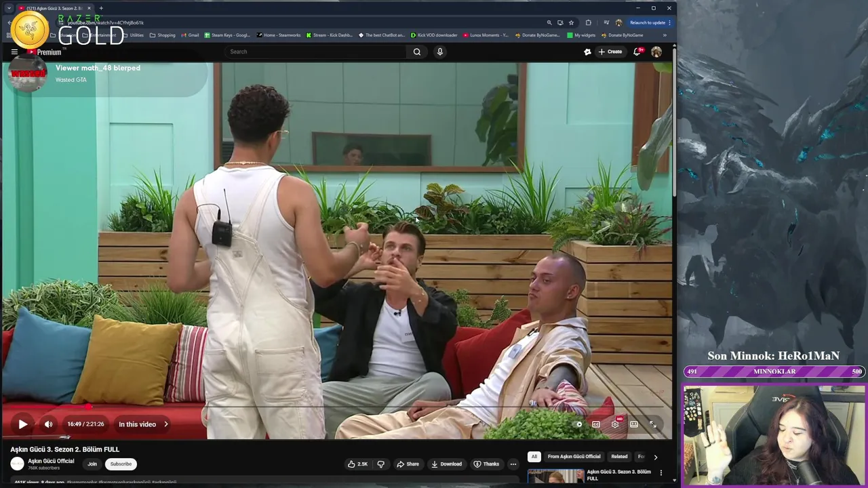Open YouTube notifications bell

click(x=637, y=52)
